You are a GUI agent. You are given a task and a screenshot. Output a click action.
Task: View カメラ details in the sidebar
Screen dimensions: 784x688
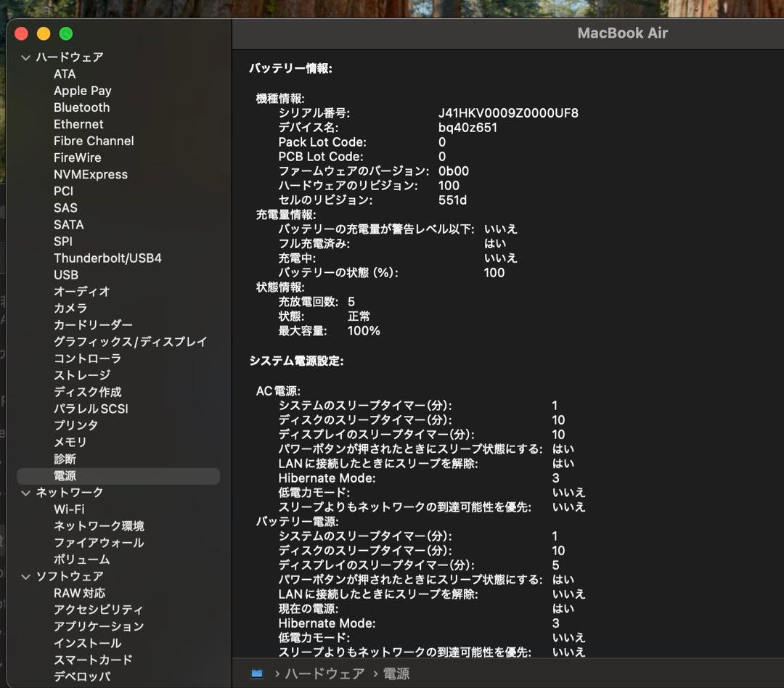click(x=70, y=308)
